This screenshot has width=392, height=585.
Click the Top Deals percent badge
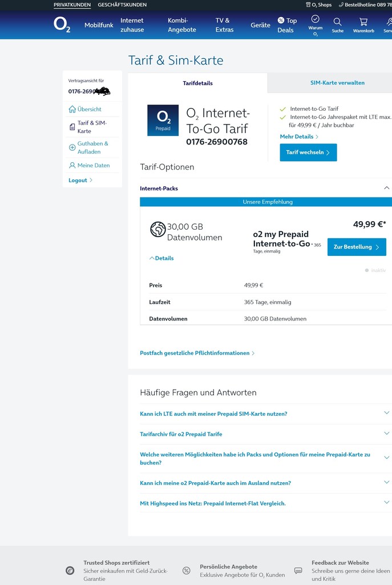[x=281, y=20]
